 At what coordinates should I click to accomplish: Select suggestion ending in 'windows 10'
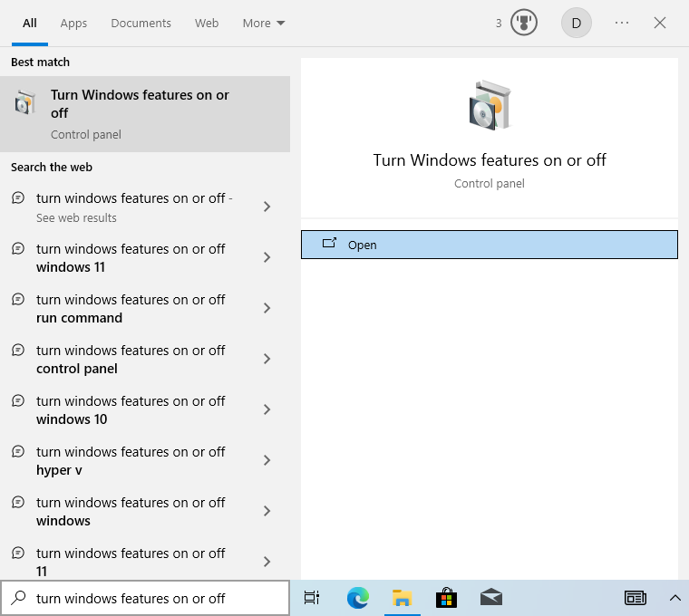coord(145,409)
